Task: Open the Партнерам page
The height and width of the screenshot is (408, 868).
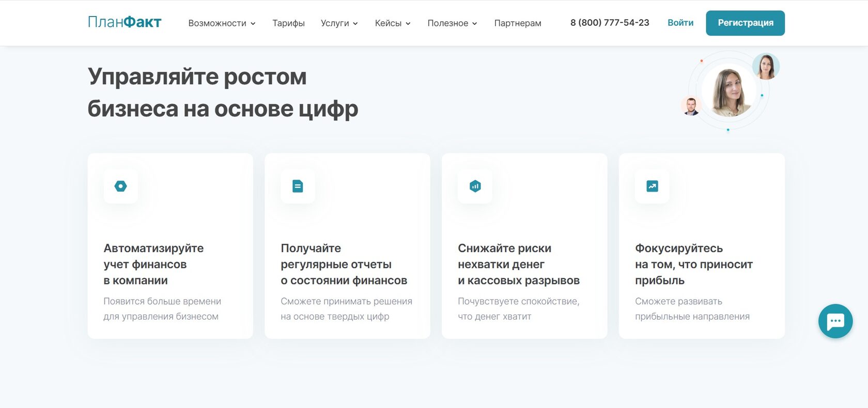Action: (518, 23)
